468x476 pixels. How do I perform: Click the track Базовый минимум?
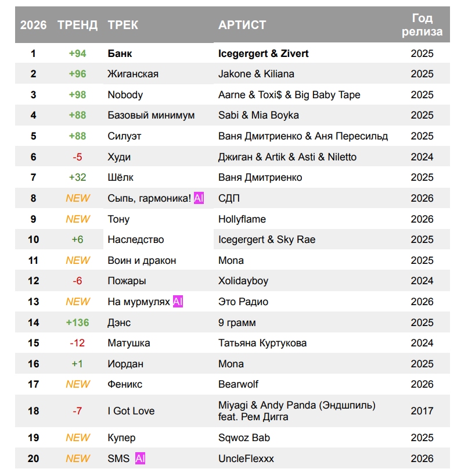(151, 115)
